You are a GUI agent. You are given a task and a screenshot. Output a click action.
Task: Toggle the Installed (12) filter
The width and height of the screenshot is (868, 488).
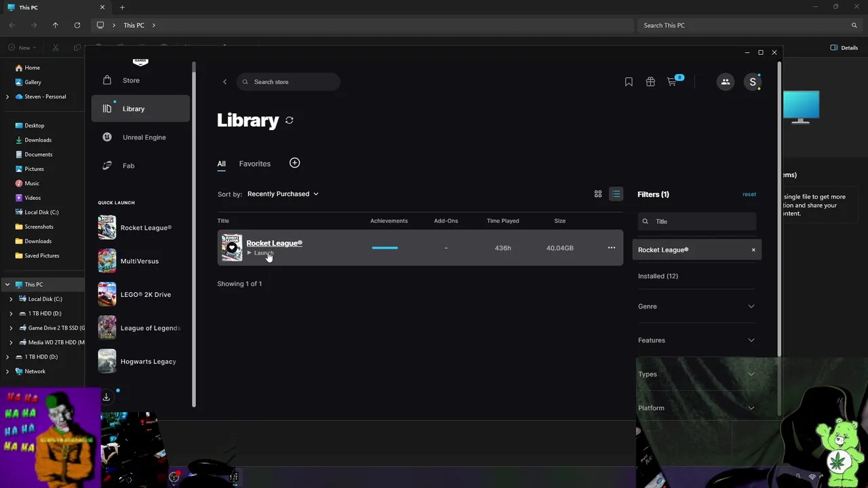coord(658,276)
